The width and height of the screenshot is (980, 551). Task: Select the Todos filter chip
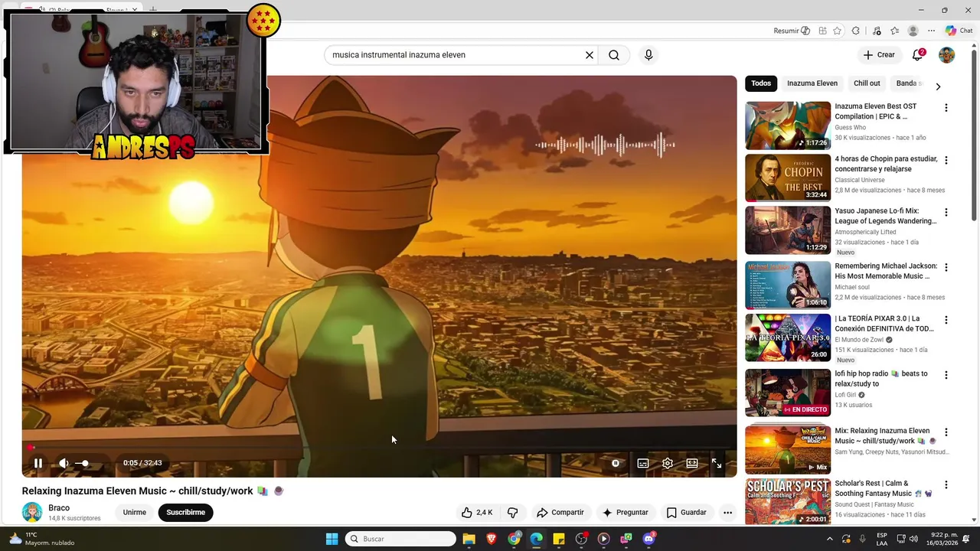(761, 83)
